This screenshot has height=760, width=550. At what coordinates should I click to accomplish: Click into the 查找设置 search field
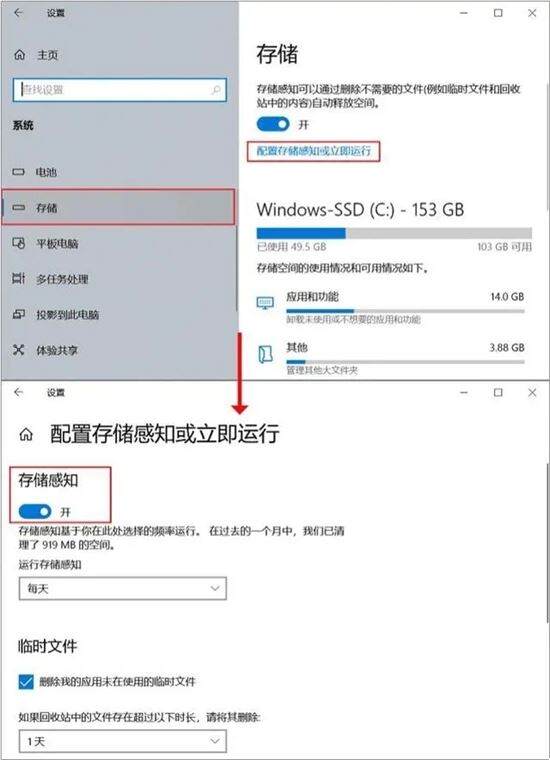tap(119, 90)
